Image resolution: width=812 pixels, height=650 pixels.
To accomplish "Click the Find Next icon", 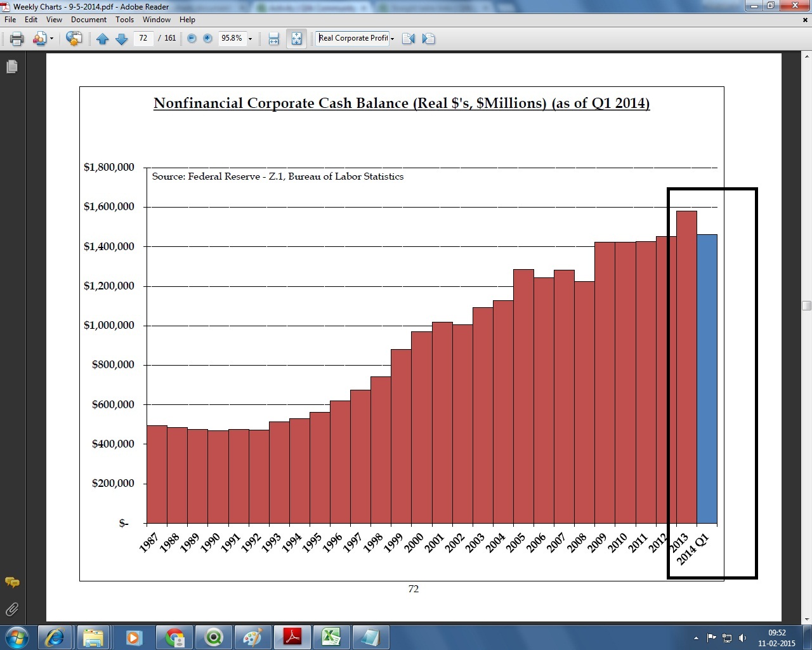I will click(428, 39).
